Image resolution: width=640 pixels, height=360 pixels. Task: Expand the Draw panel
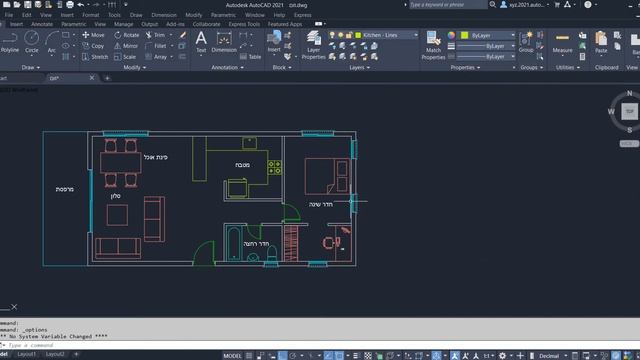click(x=31, y=67)
